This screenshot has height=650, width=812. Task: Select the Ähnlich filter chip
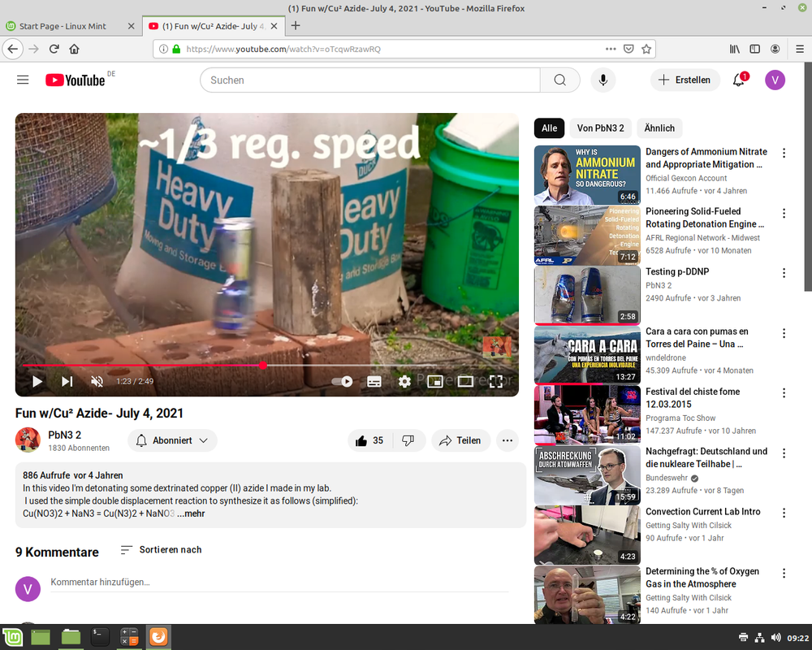(x=659, y=128)
